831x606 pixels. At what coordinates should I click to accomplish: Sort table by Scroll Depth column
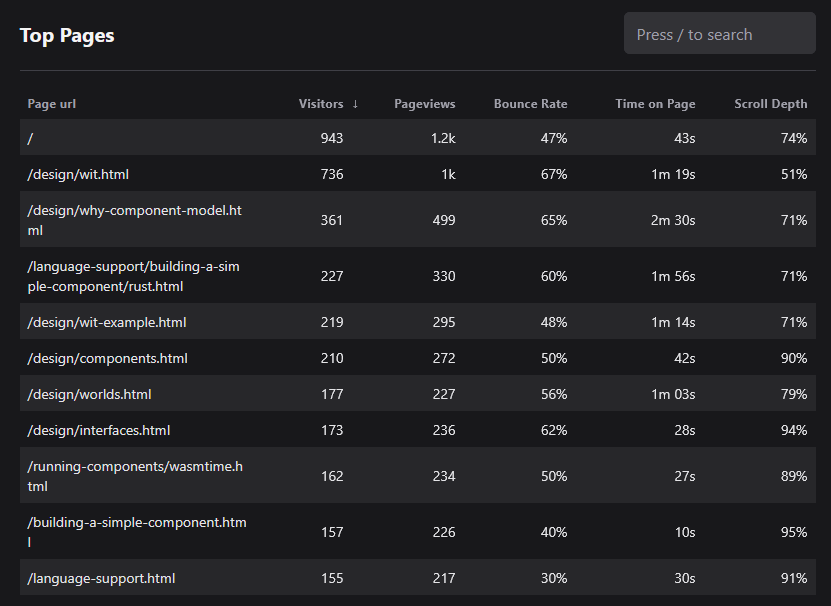[x=770, y=104]
